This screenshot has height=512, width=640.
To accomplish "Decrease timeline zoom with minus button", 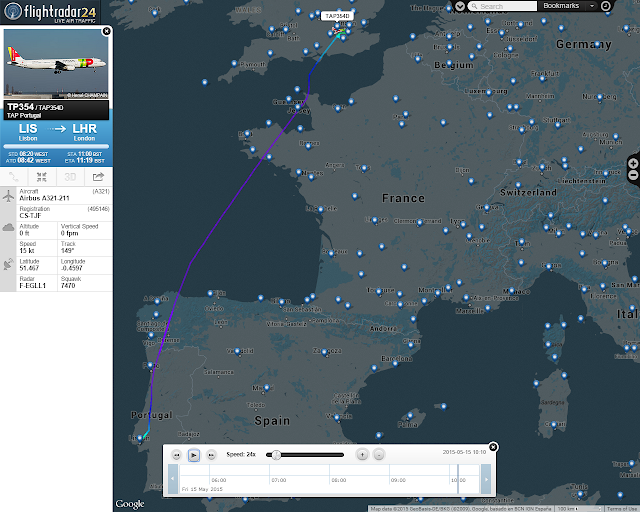I will point(379,454).
